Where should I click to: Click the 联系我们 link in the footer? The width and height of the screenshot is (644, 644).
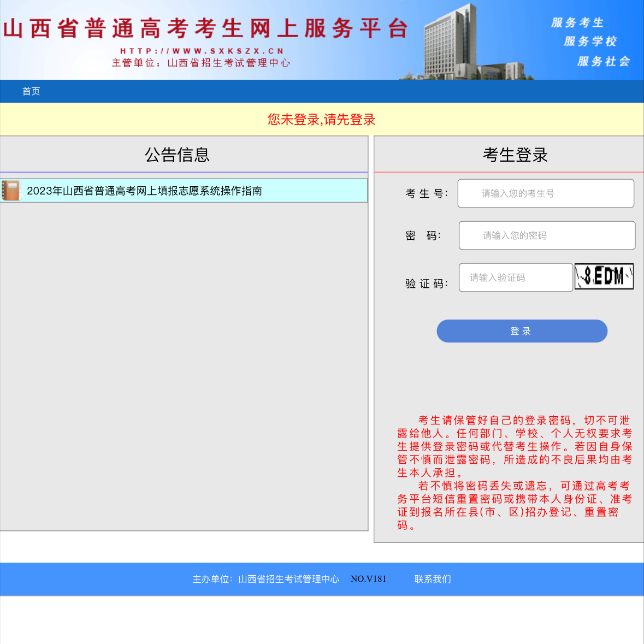[432, 579]
